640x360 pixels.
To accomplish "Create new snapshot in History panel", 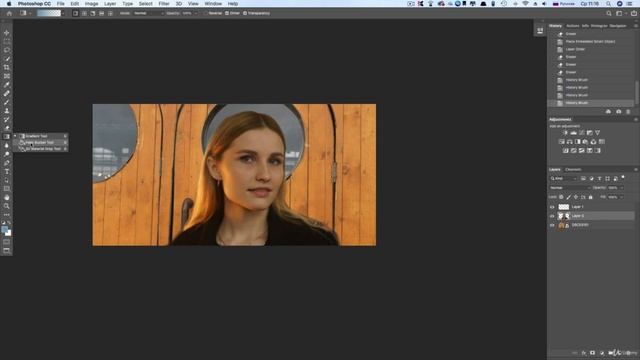I will tap(618, 111).
